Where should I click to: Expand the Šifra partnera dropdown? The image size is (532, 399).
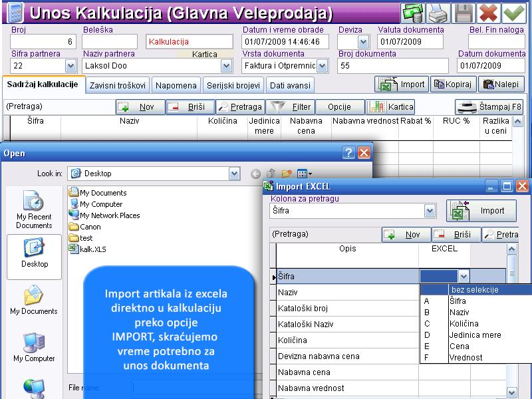coord(70,66)
